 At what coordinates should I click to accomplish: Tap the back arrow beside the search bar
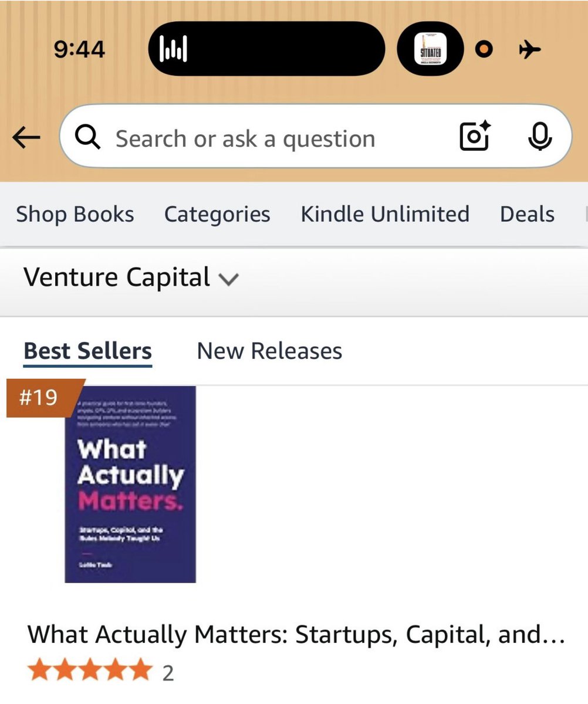26,138
